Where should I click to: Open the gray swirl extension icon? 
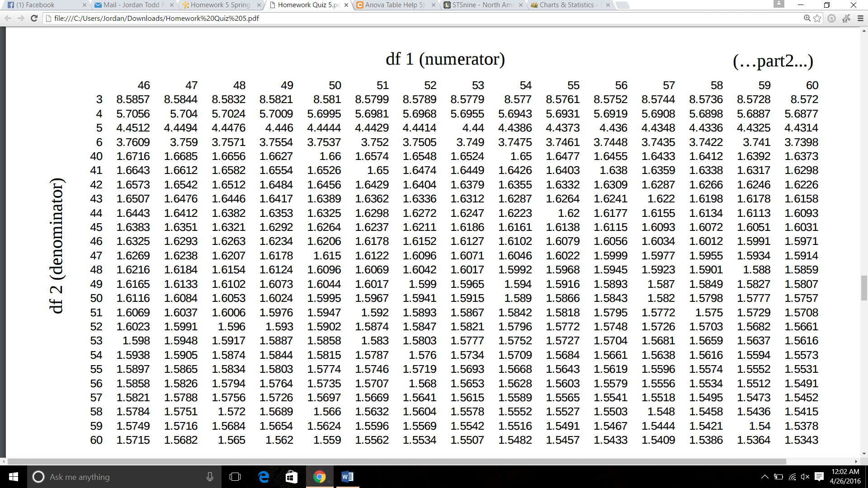tap(831, 19)
